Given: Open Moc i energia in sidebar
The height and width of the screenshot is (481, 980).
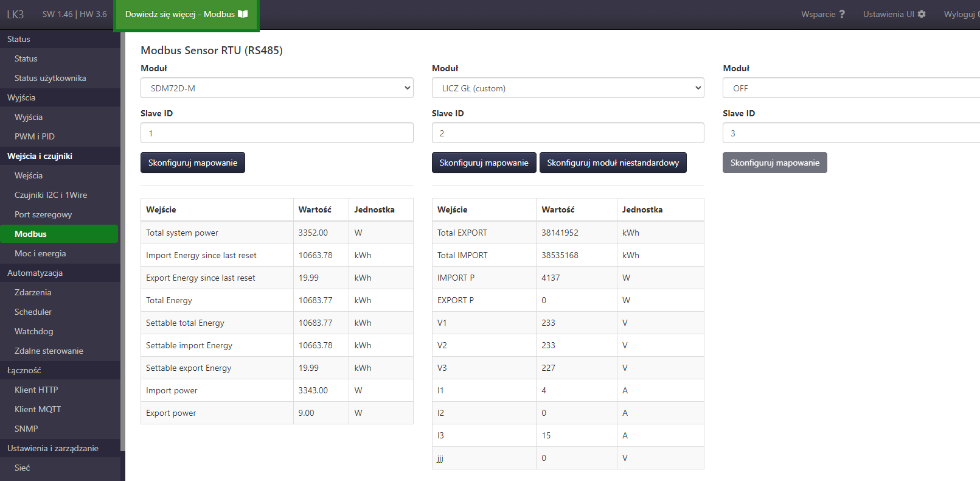Looking at the screenshot, I should [x=40, y=253].
